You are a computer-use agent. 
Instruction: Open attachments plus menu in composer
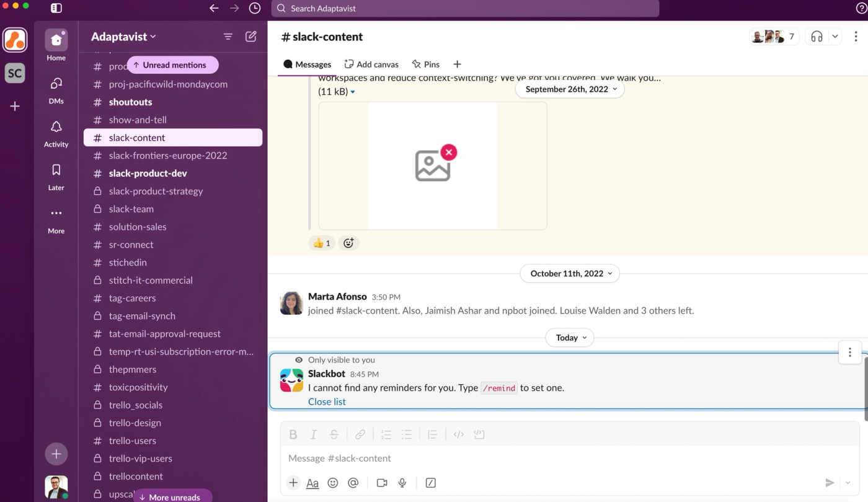pyautogui.click(x=293, y=483)
